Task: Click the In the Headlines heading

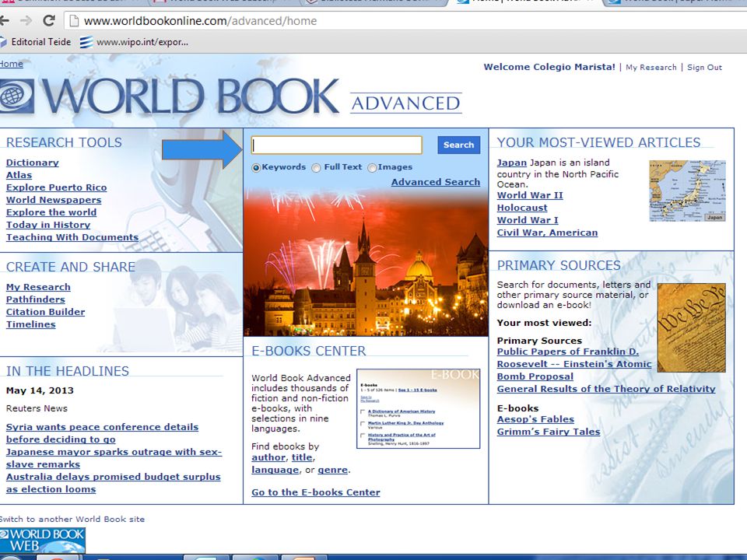Action: click(x=68, y=371)
